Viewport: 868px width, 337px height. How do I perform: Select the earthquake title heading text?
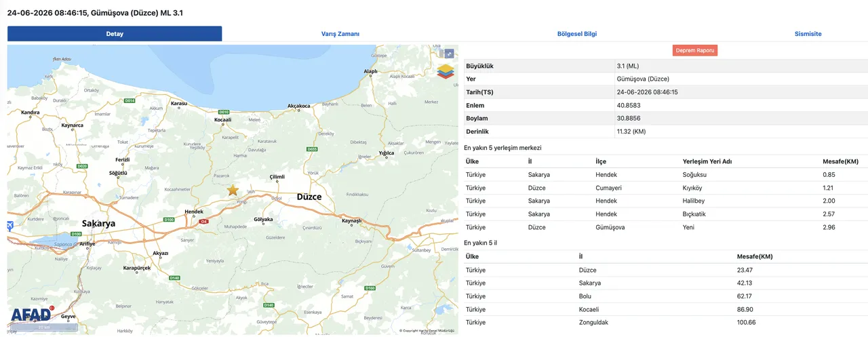(95, 13)
